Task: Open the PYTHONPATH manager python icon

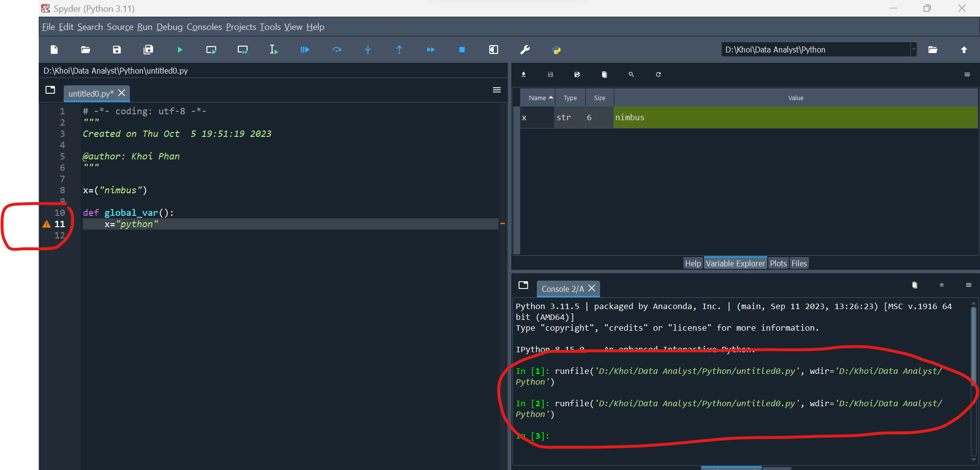Action: coord(556,50)
